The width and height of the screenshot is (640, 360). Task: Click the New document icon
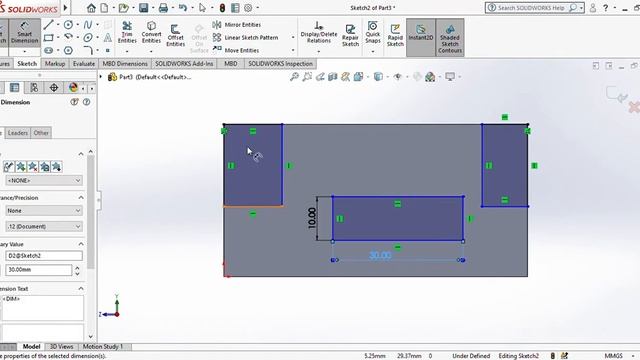click(104, 8)
